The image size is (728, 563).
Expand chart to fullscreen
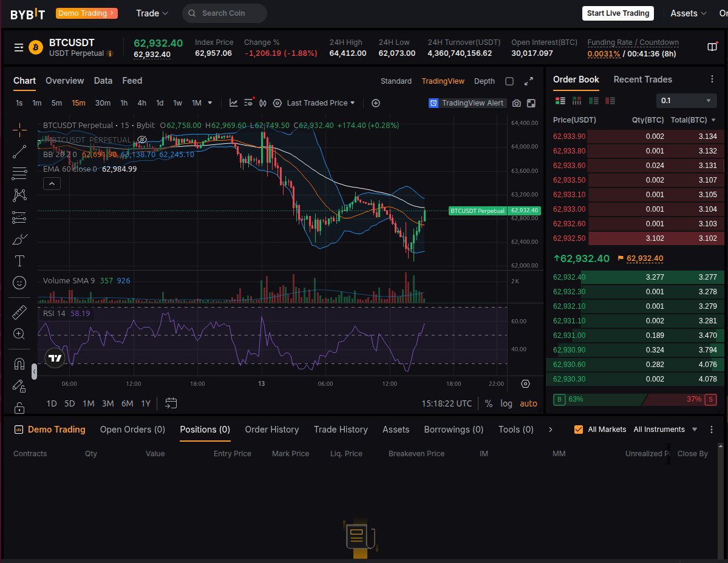[x=528, y=81]
